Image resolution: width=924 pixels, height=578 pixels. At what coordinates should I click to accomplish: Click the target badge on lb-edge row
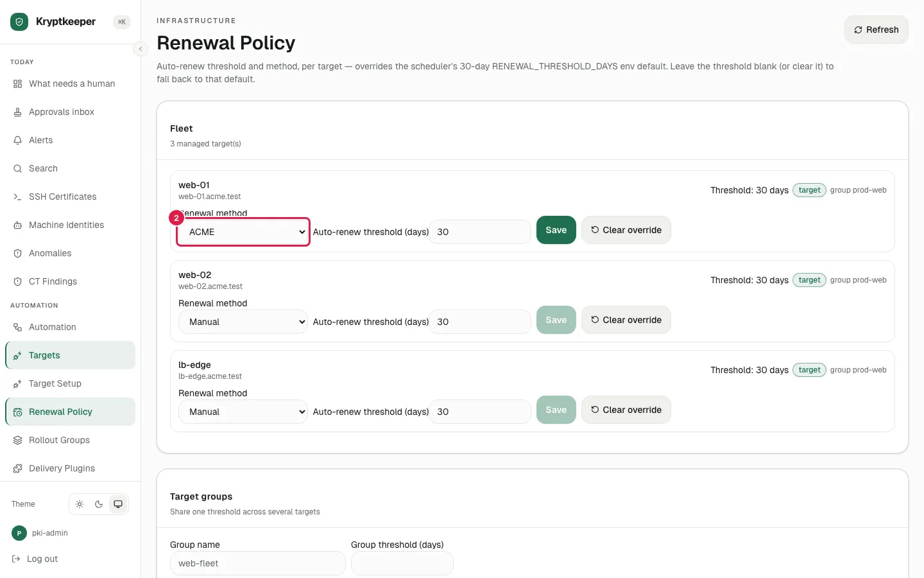[x=810, y=370]
